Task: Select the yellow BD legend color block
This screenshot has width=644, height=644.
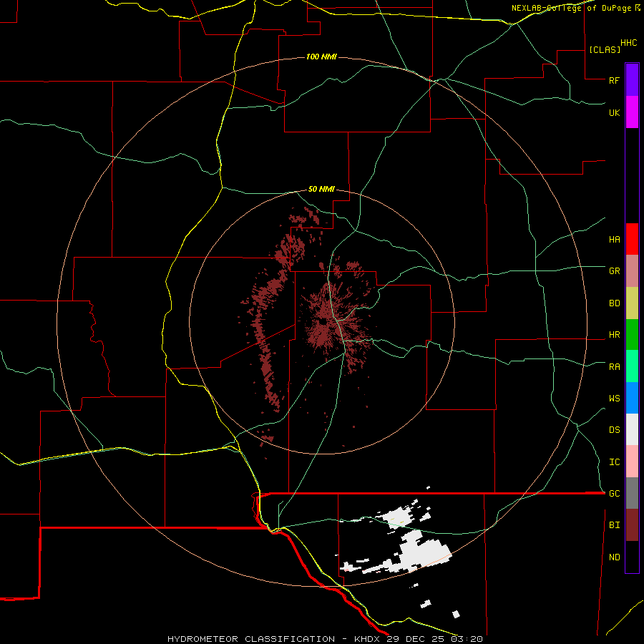Action: [632, 303]
